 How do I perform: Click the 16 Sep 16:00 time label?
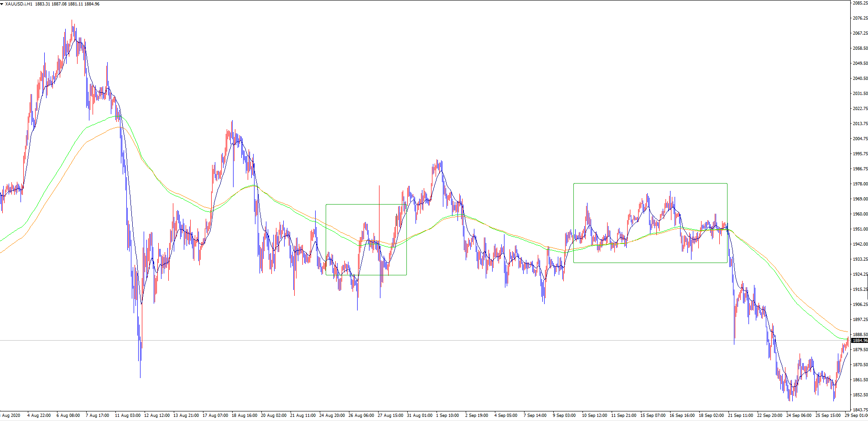pos(681,416)
